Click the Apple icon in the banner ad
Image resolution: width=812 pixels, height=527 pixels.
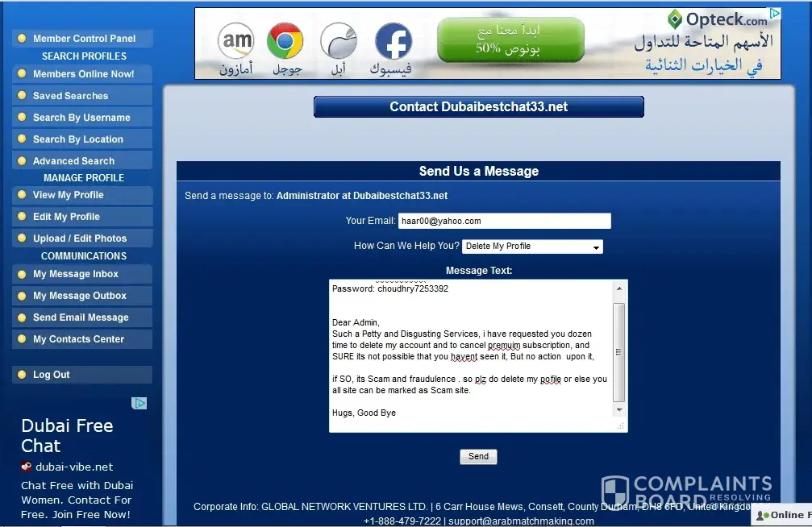click(339, 41)
